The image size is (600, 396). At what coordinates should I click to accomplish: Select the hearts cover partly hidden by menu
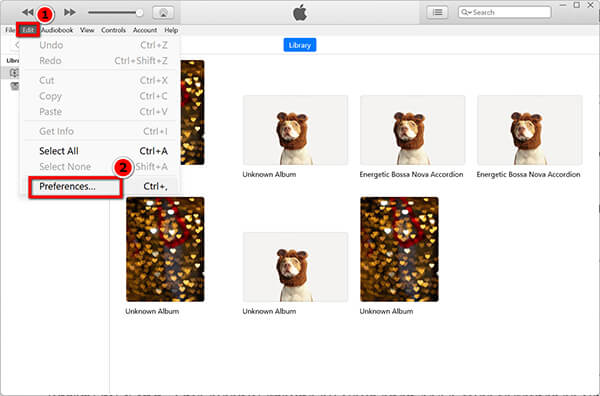(x=192, y=112)
